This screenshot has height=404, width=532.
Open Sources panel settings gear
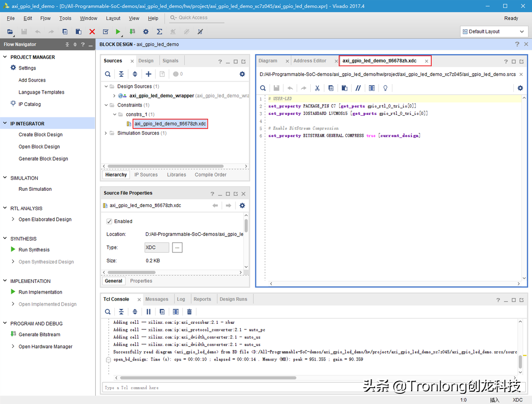coord(242,74)
